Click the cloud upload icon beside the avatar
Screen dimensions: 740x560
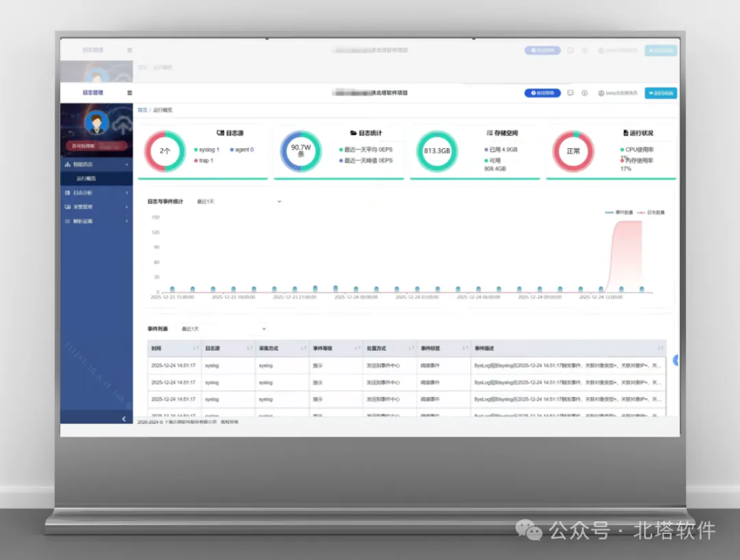click(x=122, y=124)
